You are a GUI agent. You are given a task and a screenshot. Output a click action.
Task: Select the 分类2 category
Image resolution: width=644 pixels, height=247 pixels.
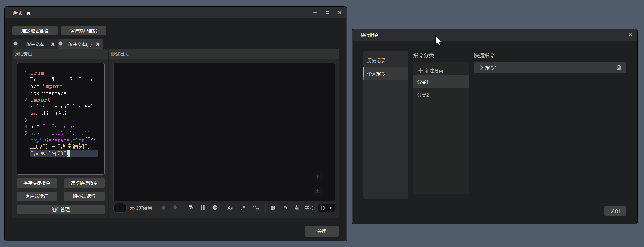point(423,95)
